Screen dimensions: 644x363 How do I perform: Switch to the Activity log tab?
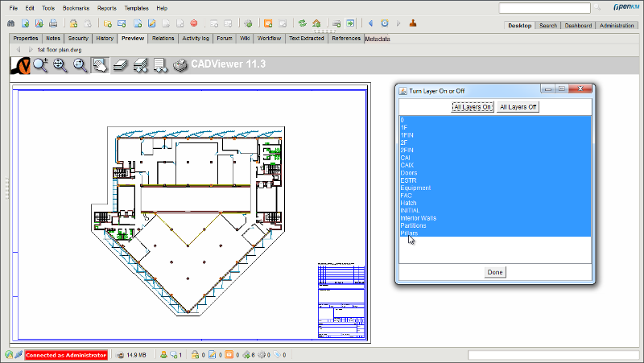coord(196,38)
